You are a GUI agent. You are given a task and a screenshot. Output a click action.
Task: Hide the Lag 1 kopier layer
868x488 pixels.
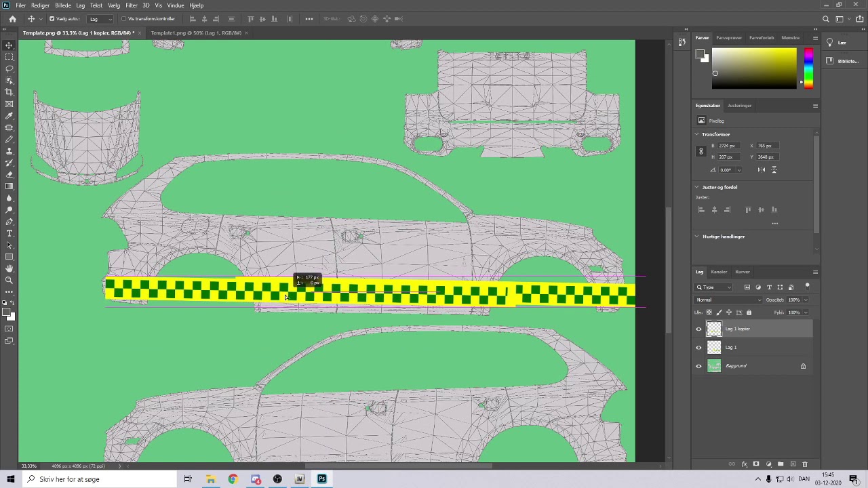698,329
